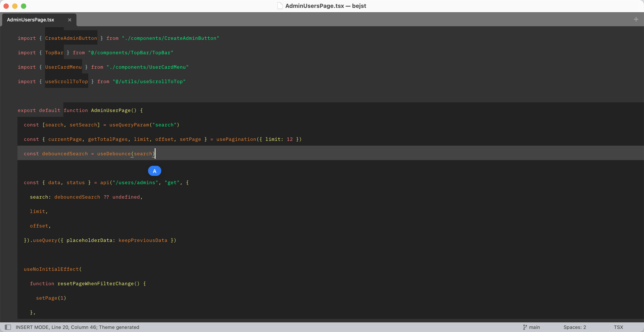Click the main branch label in status bar
This screenshot has width=644, height=332.
pyautogui.click(x=534, y=327)
